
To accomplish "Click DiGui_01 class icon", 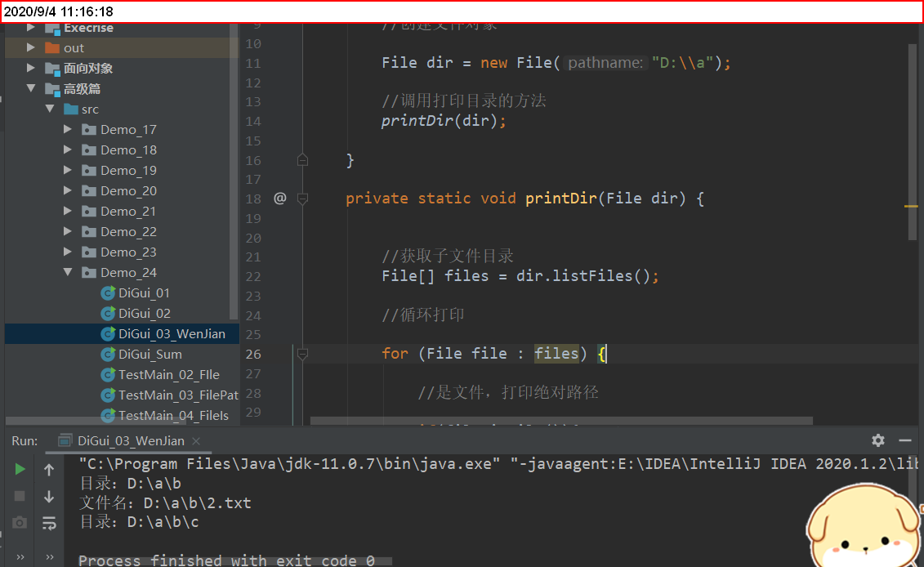I will (108, 293).
